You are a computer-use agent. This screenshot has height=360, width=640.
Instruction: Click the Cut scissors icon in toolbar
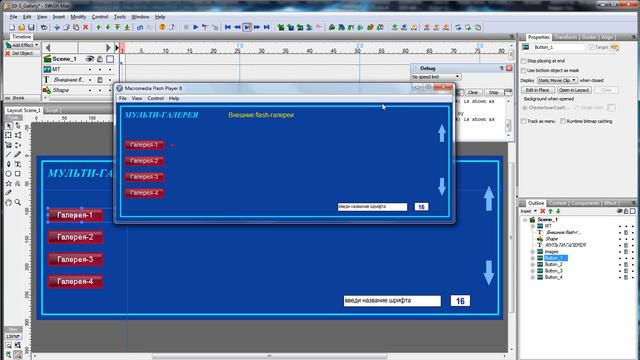tap(57, 27)
